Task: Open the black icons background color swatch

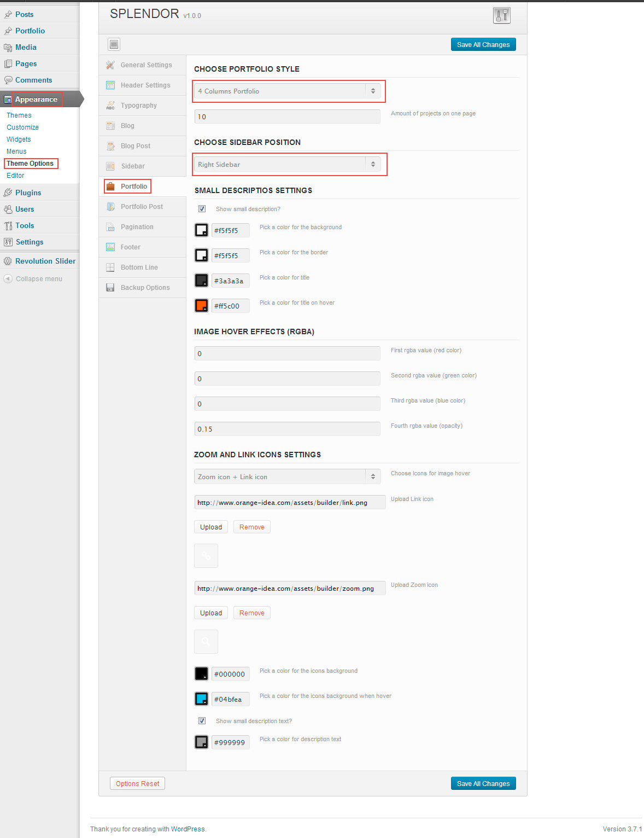Action: (202, 674)
